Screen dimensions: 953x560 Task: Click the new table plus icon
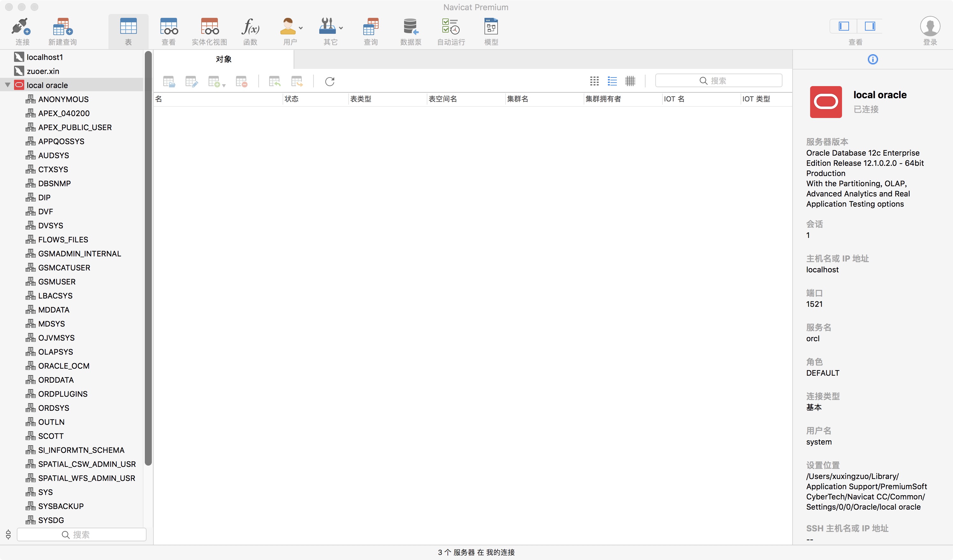click(x=214, y=81)
